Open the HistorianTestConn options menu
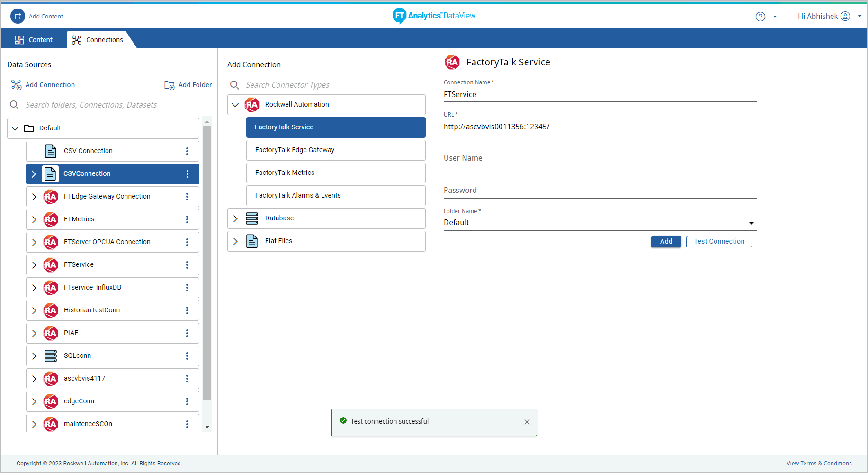The image size is (868, 473). [x=187, y=310]
